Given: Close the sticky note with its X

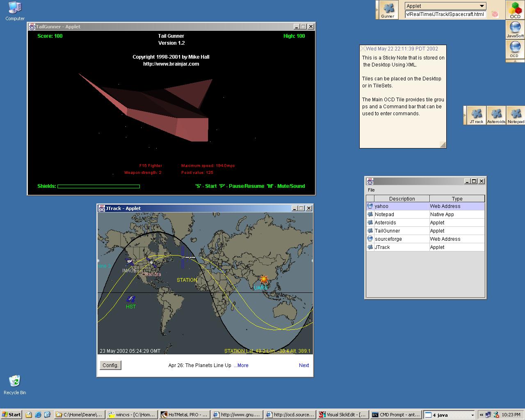Looking at the screenshot, I should [363, 49].
